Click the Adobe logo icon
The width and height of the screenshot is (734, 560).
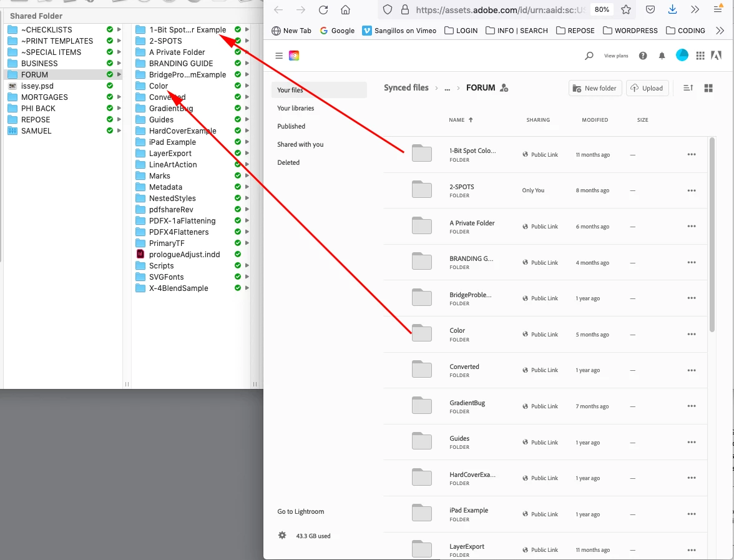tap(717, 56)
